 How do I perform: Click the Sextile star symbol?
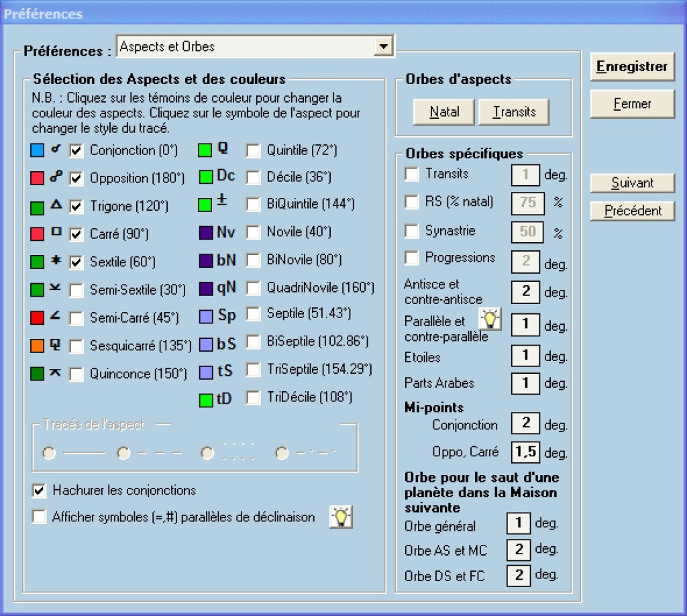pyautogui.click(x=56, y=261)
